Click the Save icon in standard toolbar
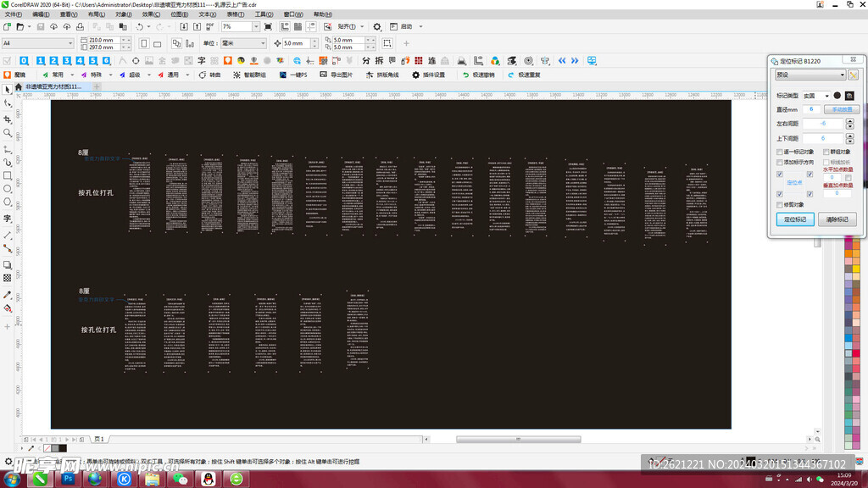 [x=40, y=27]
